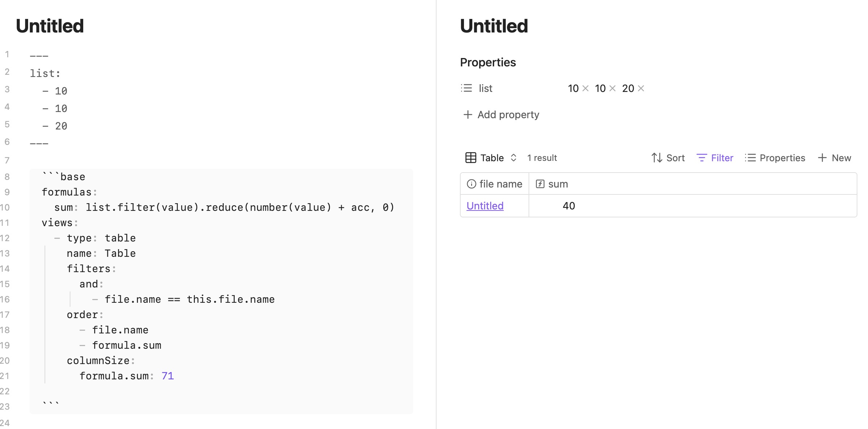Click the plus icon beside Add property
The width and height of the screenshot is (868, 429).
coord(468,115)
